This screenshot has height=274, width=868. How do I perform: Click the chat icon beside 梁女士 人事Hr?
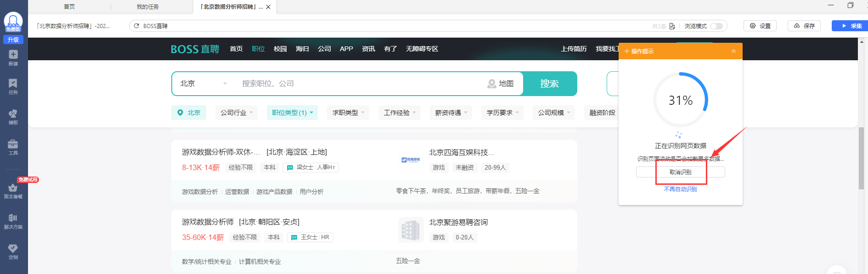point(290,168)
